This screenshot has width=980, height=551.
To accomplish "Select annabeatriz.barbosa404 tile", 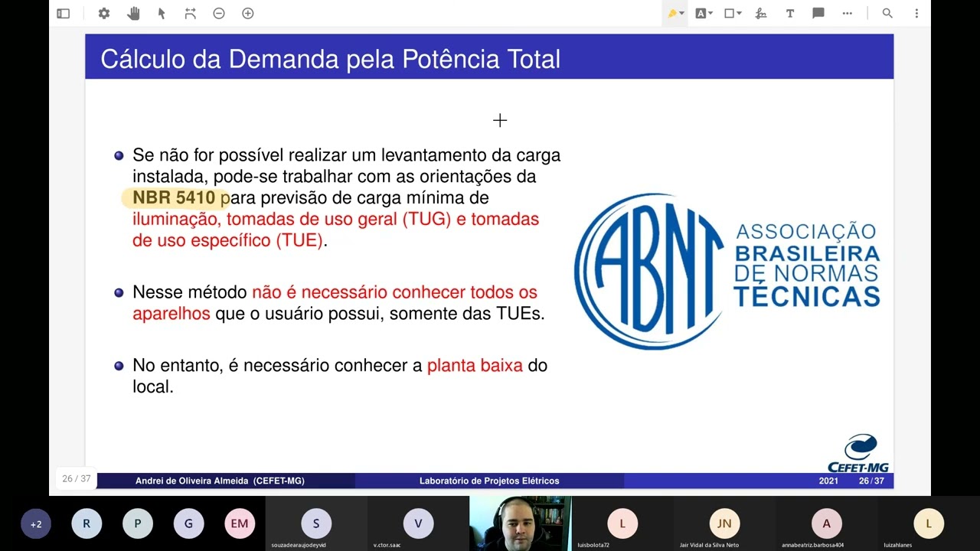I will tap(827, 523).
